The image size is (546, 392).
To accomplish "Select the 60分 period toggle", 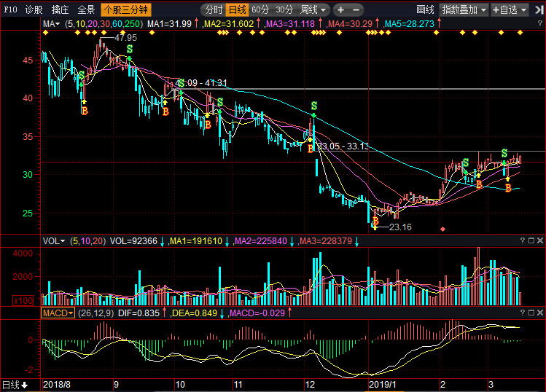I will coord(260,9).
